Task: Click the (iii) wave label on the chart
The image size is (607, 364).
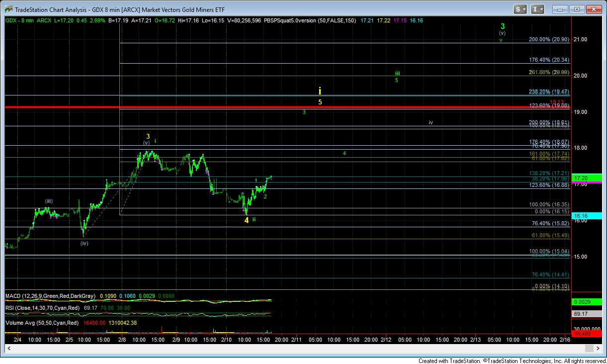Action: 49,201
